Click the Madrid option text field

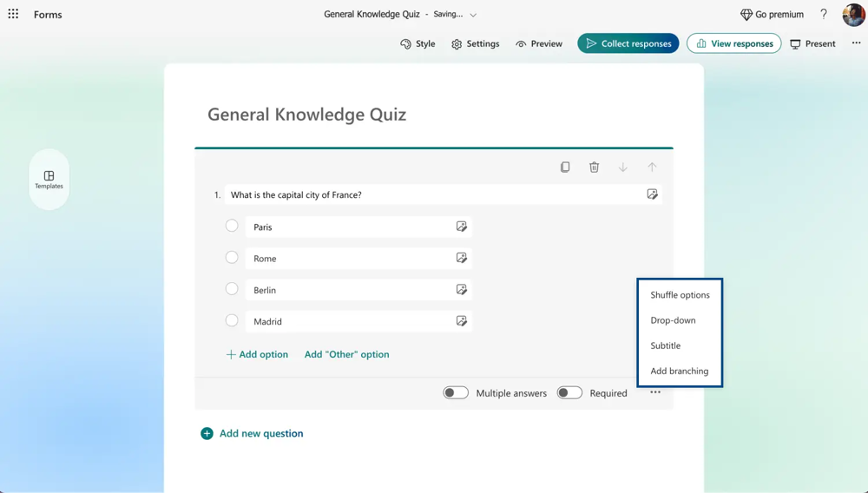coord(347,321)
